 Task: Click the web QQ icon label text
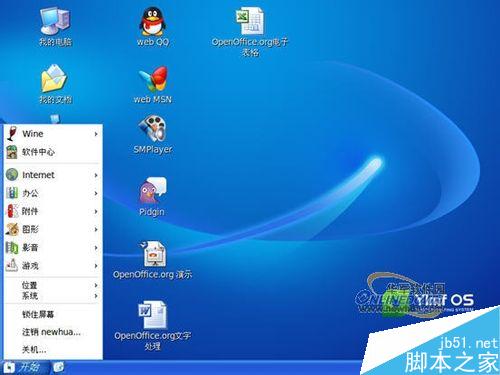[153, 42]
